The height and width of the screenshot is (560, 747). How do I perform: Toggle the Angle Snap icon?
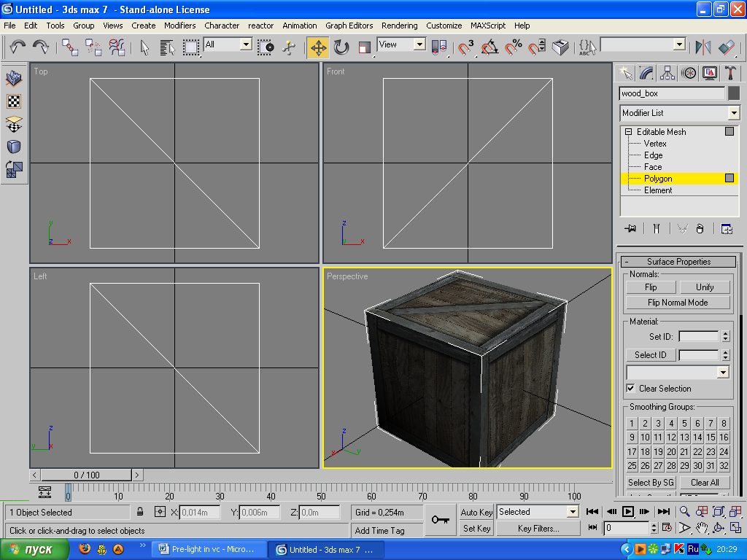pyautogui.click(x=489, y=47)
